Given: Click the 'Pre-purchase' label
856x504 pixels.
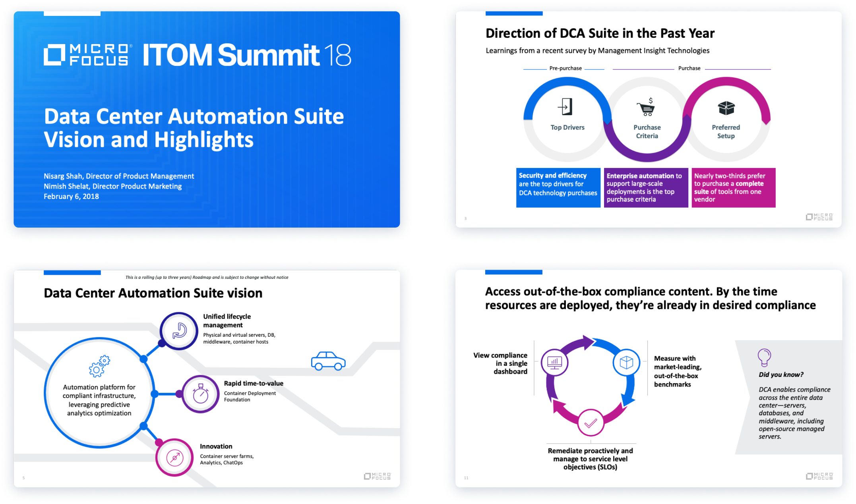Looking at the screenshot, I should click(565, 68).
